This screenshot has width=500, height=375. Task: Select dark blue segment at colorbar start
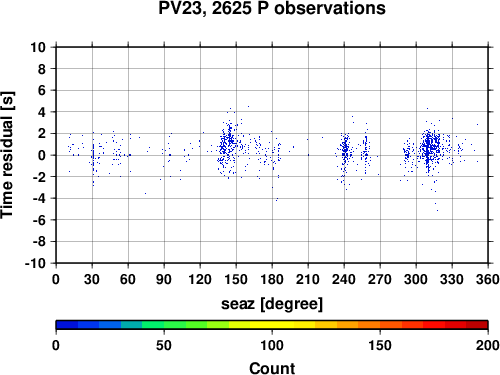pyautogui.click(x=67, y=325)
